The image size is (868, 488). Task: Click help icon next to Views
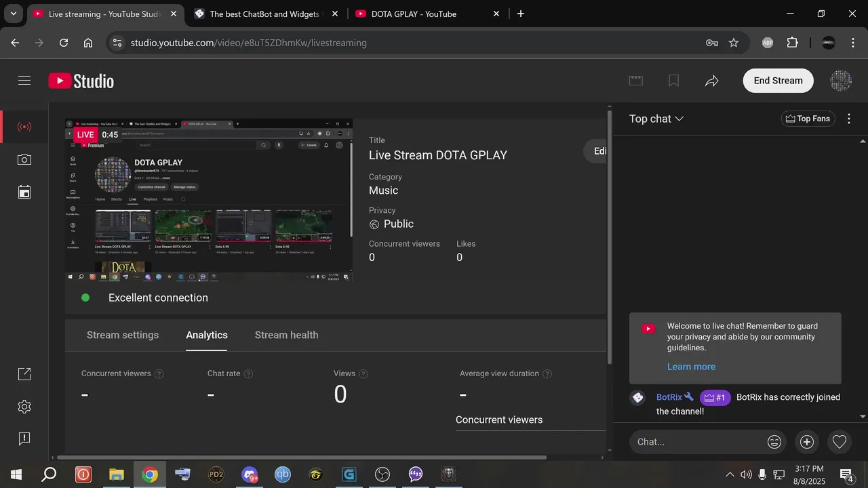[363, 374]
